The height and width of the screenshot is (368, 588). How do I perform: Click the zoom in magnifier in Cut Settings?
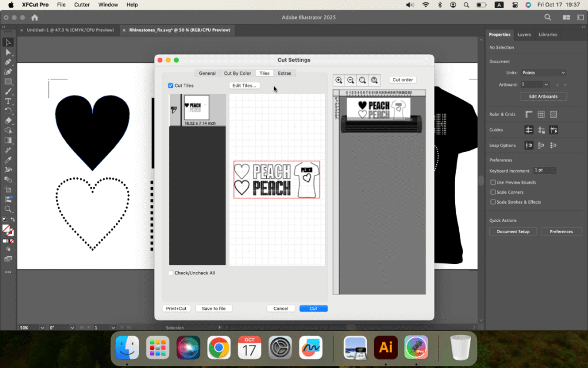tap(339, 80)
